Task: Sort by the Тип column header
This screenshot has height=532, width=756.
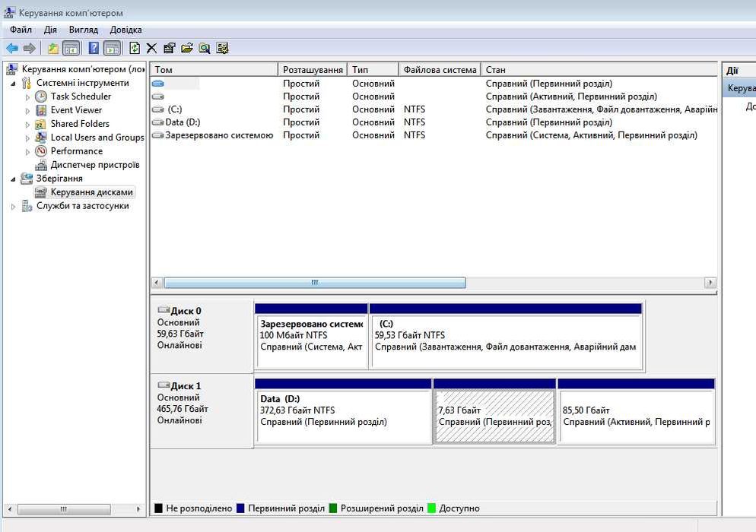Action: click(x=373, y=69)
